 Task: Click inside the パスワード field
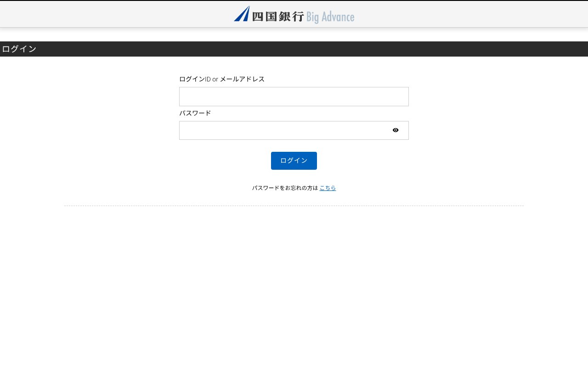(285, 130)
